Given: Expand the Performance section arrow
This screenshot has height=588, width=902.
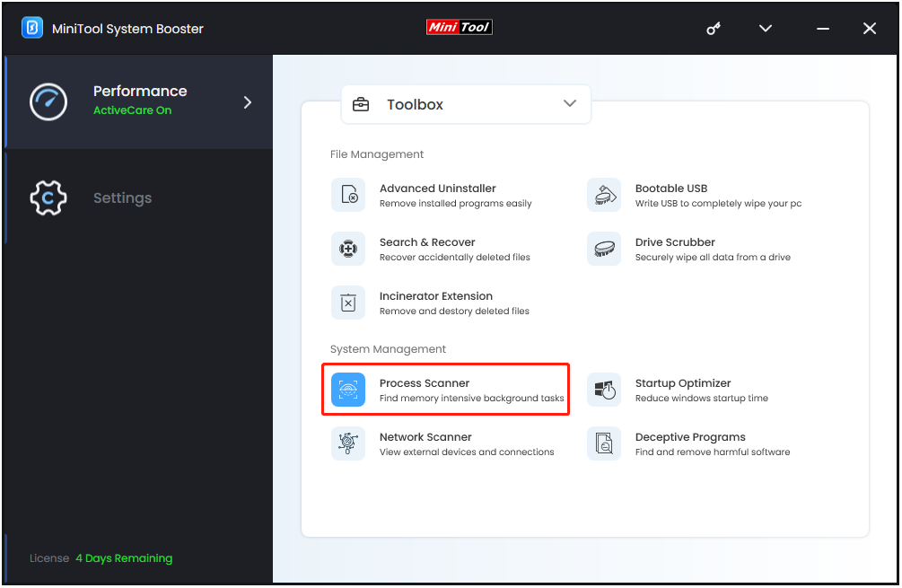Looking at the screenshot, I should coord(247,101).
